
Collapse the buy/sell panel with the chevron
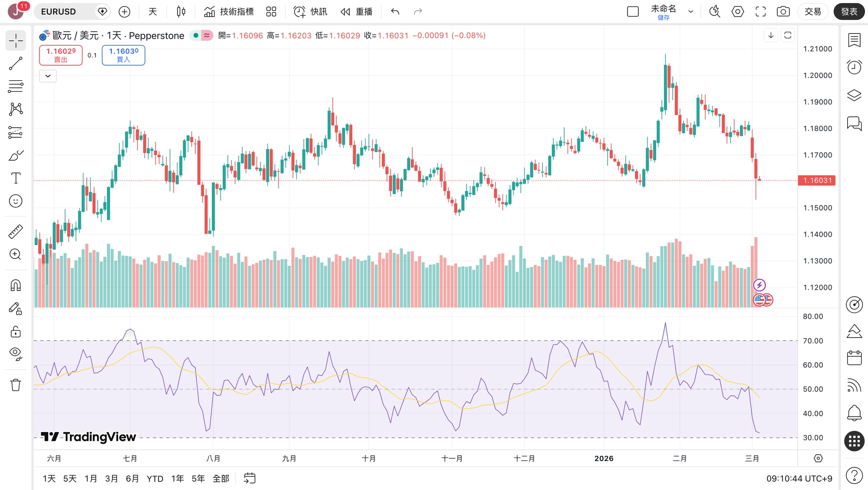(48, 76)
